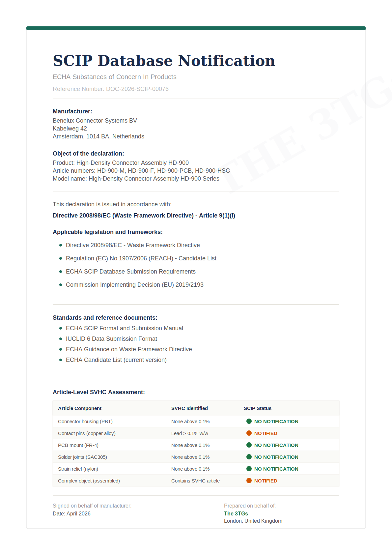Click the 'SCIP Status' column header
Image resolution: width=392 pixels, height=555 pixels.
tap(258, 408)
